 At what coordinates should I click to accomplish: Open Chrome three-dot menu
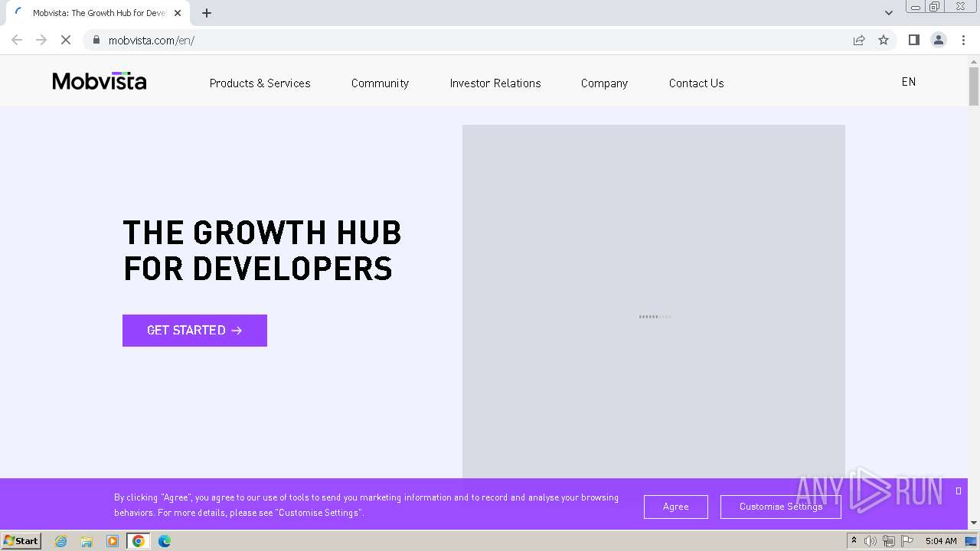click(963, 40)
